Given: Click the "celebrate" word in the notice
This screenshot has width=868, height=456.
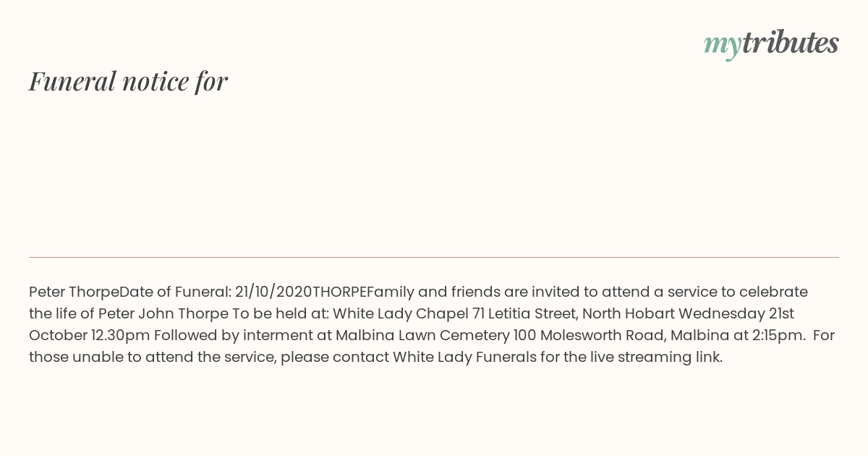Looking at the screenshot, I should pyautogui.click(x=775, y=292).
